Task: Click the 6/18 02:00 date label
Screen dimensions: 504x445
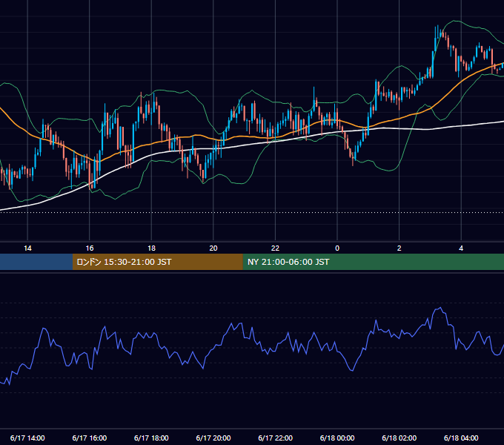Action: click(x=399, y=438)
